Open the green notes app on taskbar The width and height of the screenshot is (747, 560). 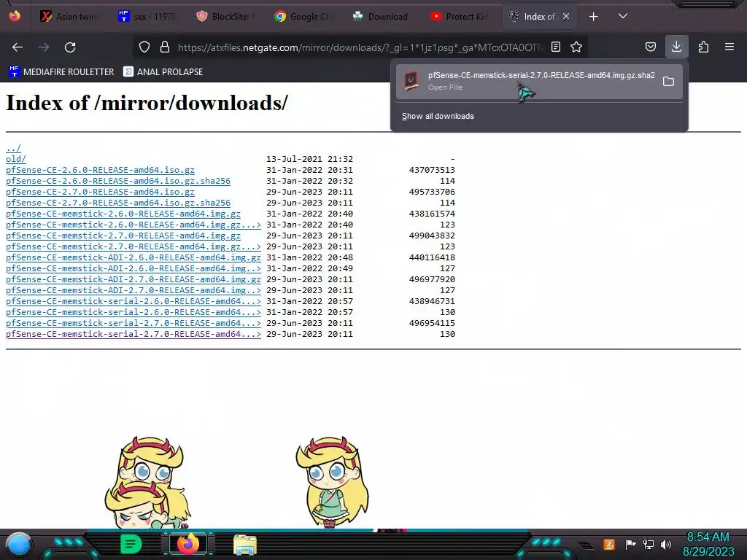pos(131,544)
